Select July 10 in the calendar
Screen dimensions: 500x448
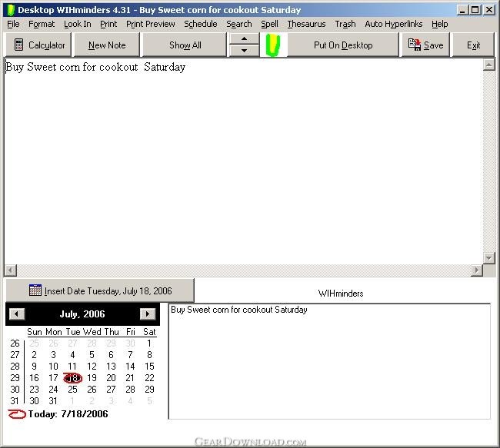click(x=53, y=367)
